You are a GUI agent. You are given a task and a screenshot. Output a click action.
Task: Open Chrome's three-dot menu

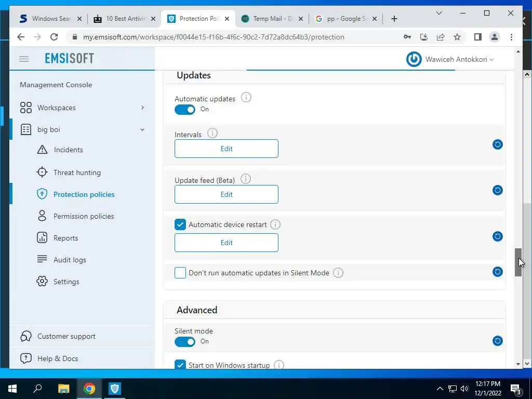(511, 37)
